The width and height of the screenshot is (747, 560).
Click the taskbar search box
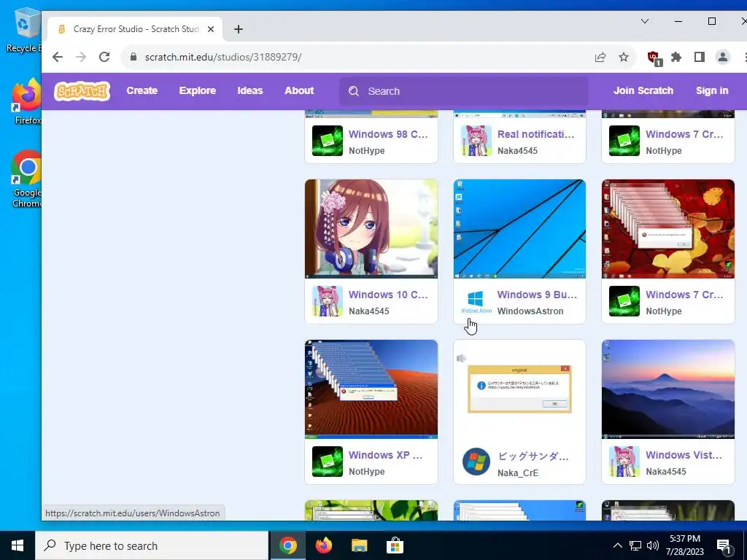click(x=152, y=545)
